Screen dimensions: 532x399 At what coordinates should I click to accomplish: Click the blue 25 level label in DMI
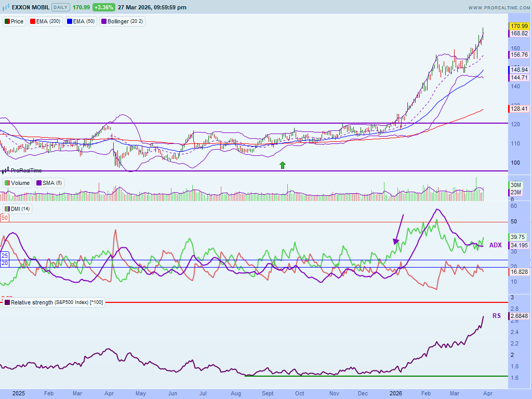pyautogui.click(x=4, y=256)
